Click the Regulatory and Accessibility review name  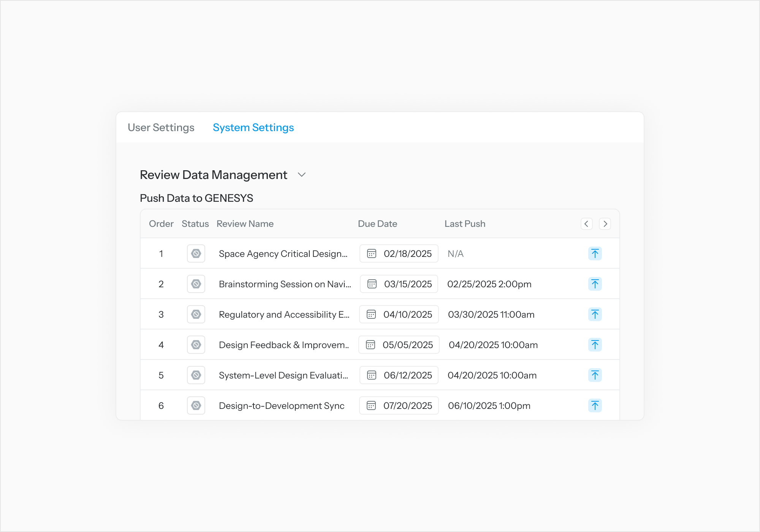pyautogui.click(x=284, y=315)
